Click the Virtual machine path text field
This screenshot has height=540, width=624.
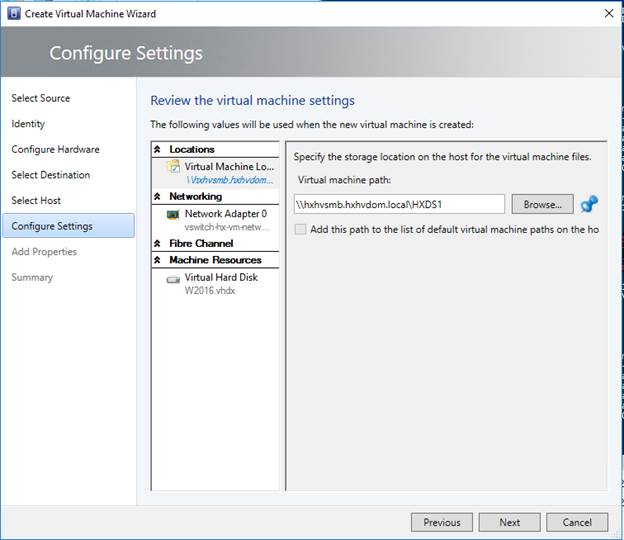point(399,204)
